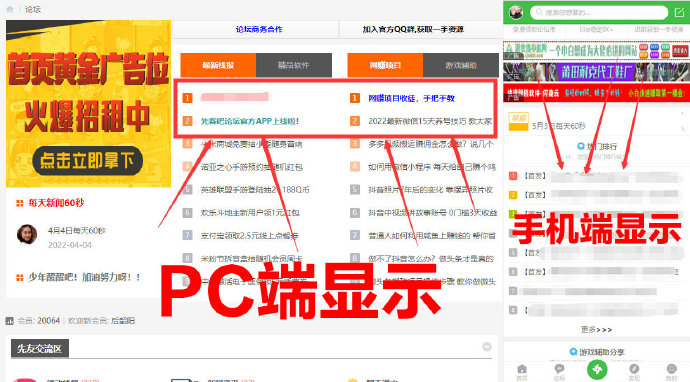Open the user avatar in the mobile header
Viewport: 690px width, 382px height.
pos(516,13)
